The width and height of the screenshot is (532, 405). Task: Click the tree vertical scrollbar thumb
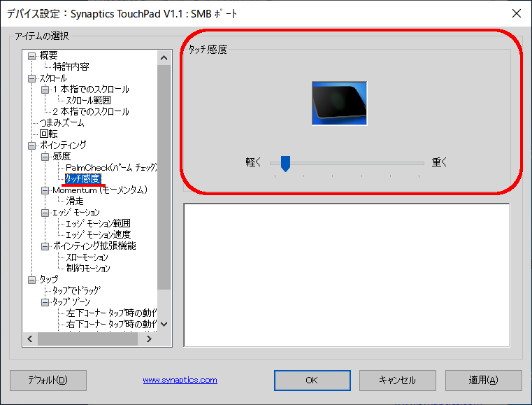coord(164,177)
